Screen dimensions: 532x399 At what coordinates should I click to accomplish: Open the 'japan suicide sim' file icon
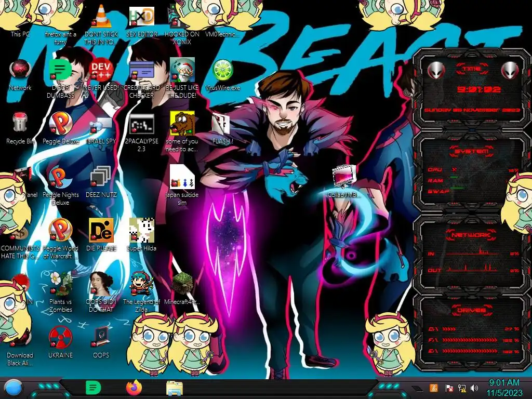(x=182, y=186)
